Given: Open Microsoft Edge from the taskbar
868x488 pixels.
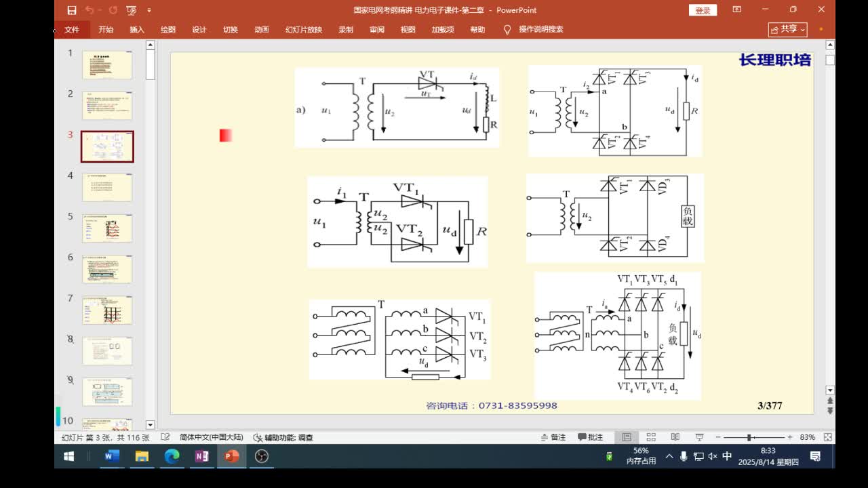Looking at the screenshot, I should (x=172, y=457).
